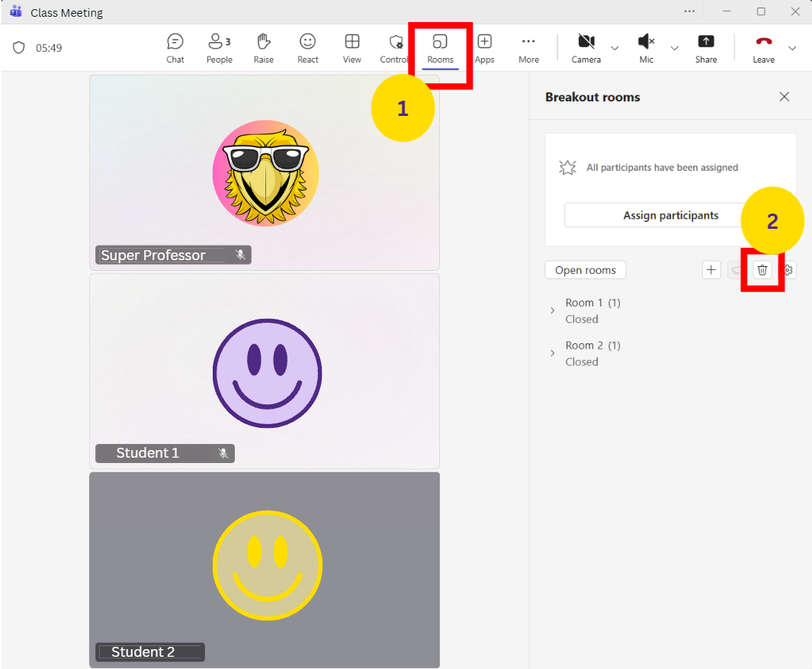Delete breakout rooms with trash icon
812x669 pixels.
[x=762, y=270]
